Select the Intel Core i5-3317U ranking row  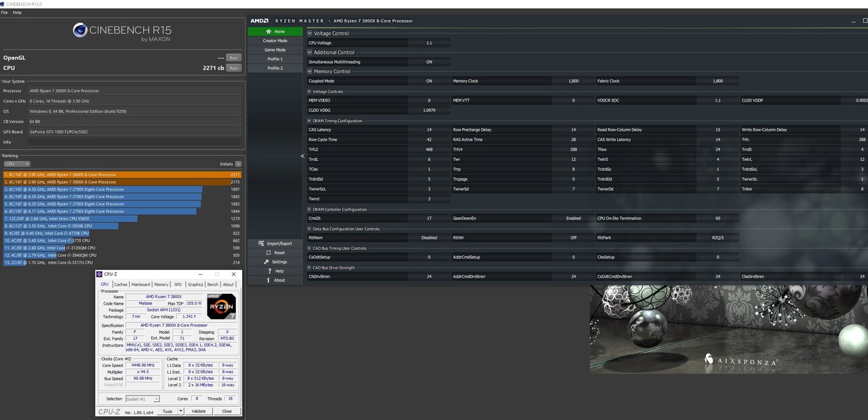(x=122, y=262)
